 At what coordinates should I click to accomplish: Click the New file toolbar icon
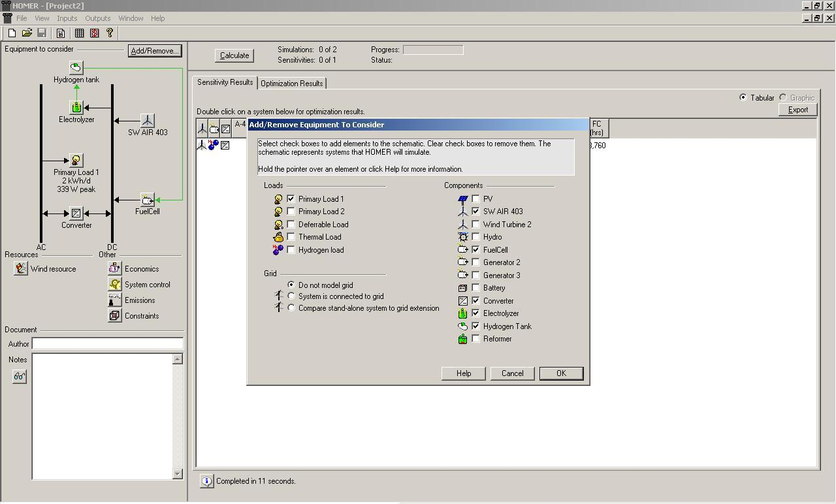click(12, 33)
